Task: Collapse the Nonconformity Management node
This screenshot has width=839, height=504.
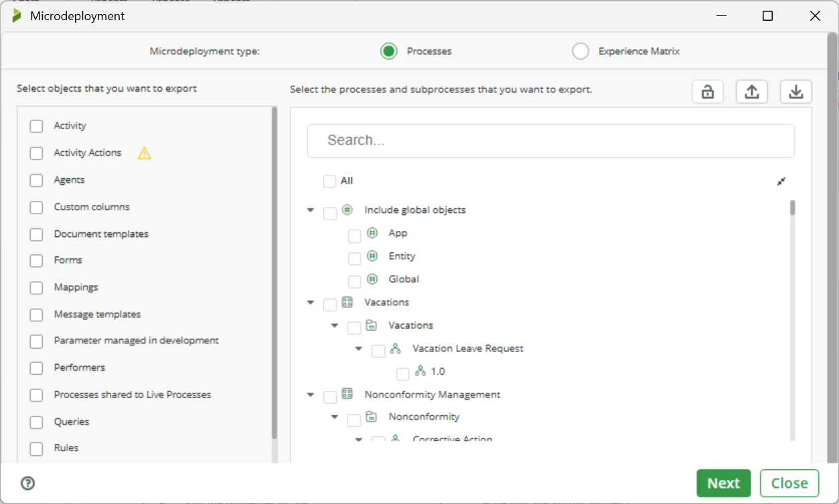Action: (311, 395)
